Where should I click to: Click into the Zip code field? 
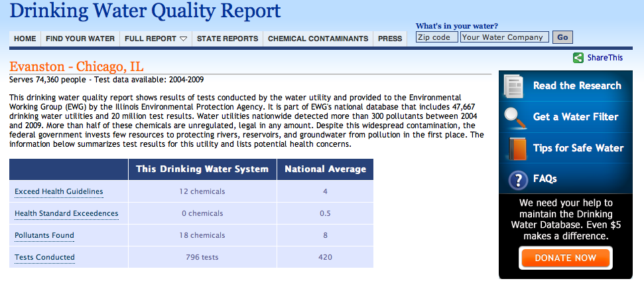click(x=436, y=37)
